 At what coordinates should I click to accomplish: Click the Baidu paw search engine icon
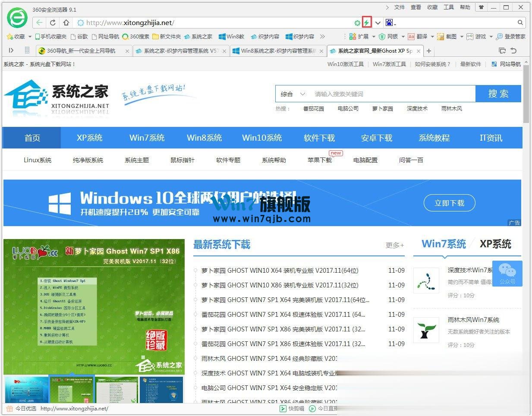coord(389,22)
